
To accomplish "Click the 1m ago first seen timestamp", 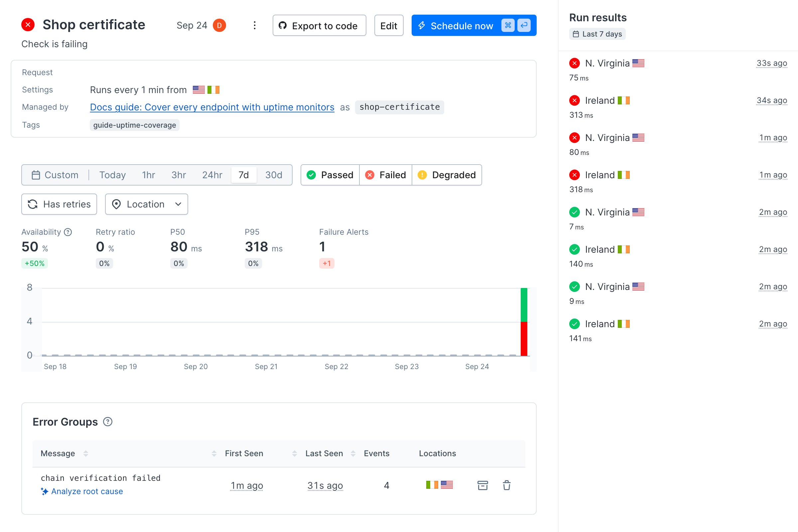I will pos(247,485).
